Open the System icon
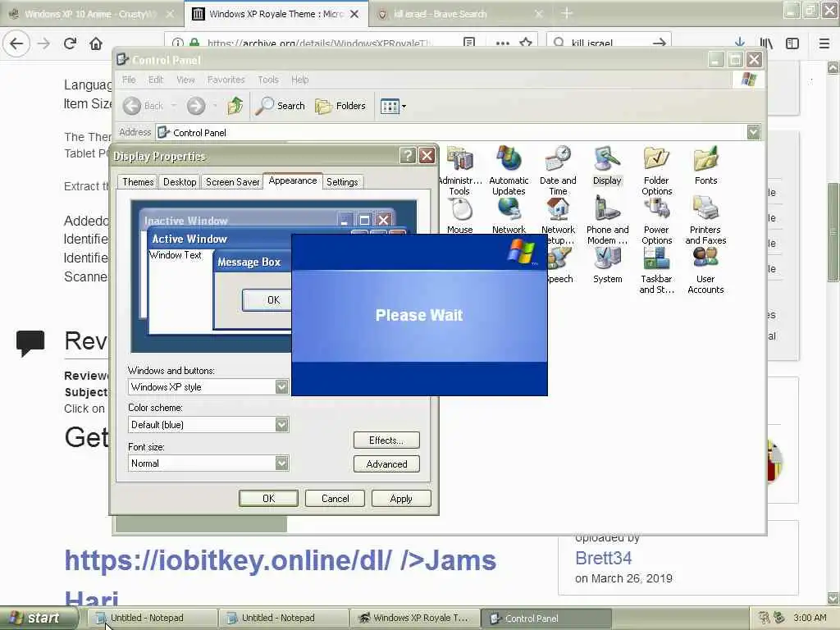Viewport: 840px width, 630px height. (607, 266)
